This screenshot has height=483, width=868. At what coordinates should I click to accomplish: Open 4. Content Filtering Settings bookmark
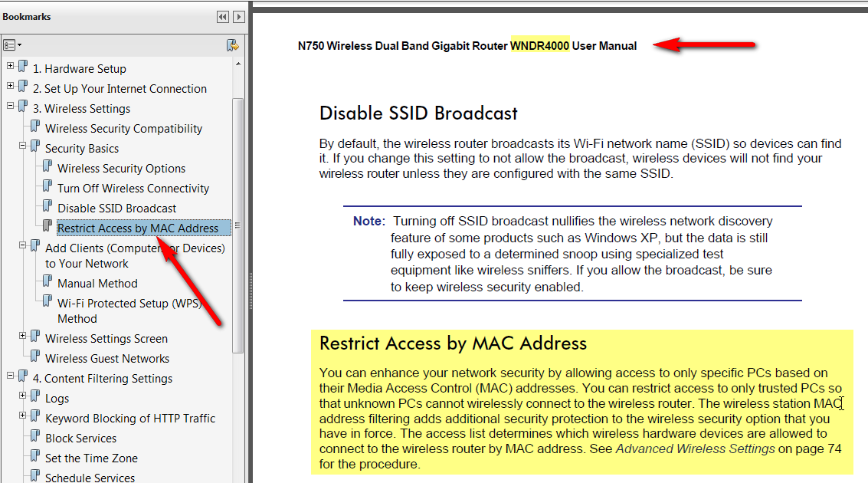(103, 378)
